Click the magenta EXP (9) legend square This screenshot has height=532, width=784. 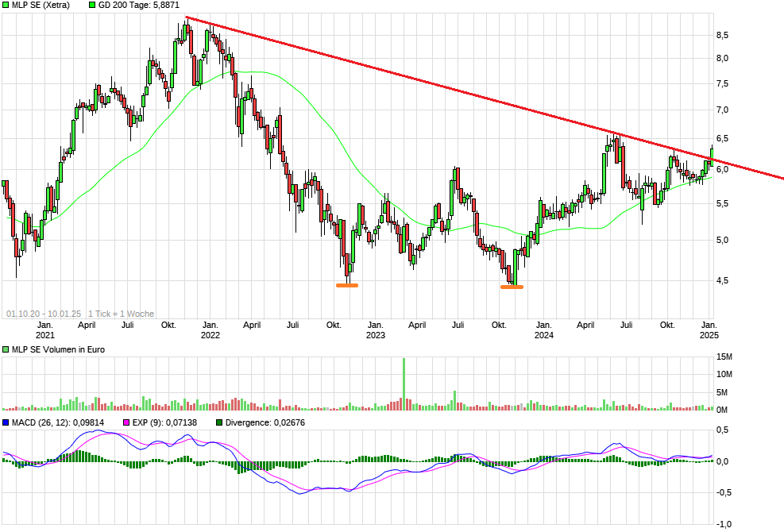126,422
